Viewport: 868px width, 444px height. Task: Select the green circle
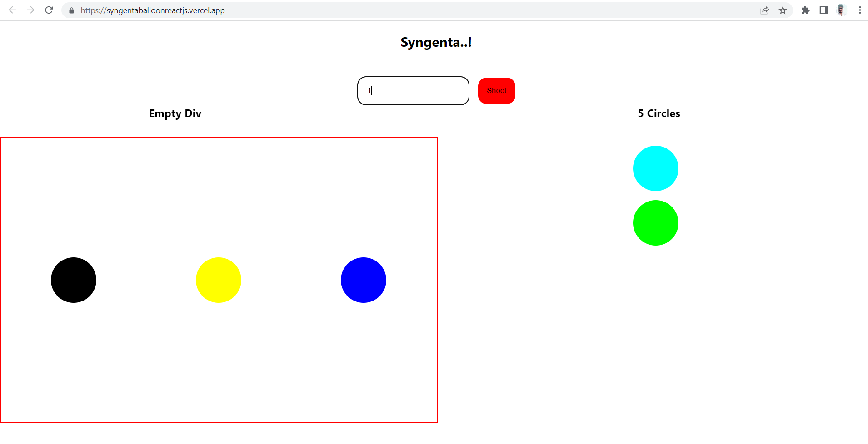(656, 223)
